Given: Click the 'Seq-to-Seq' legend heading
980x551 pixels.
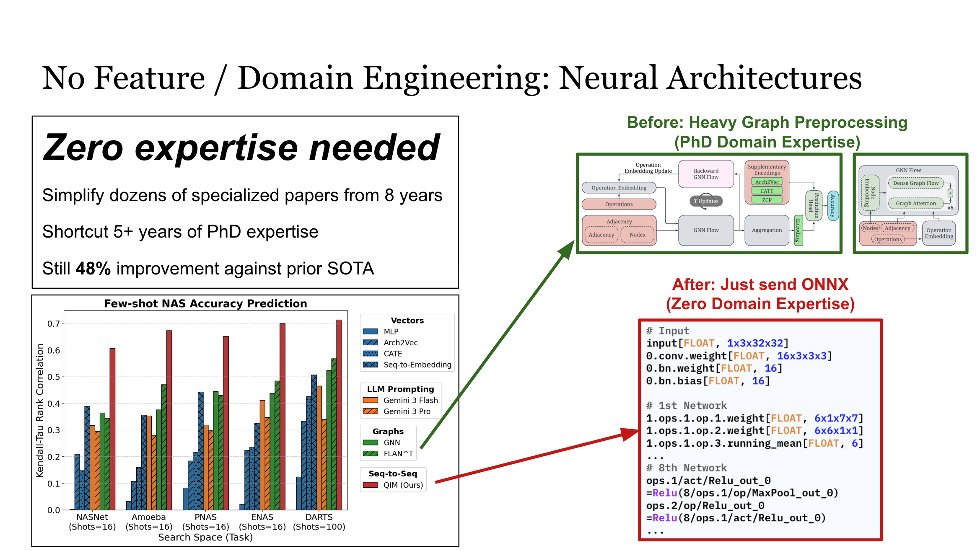Looking at the screenshot, I should tap(393, 473).
